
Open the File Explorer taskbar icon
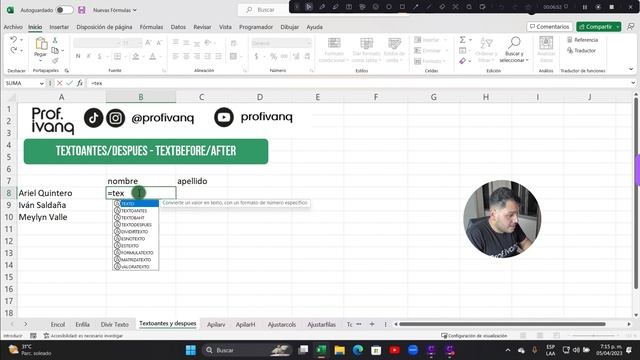coord(340,350)
